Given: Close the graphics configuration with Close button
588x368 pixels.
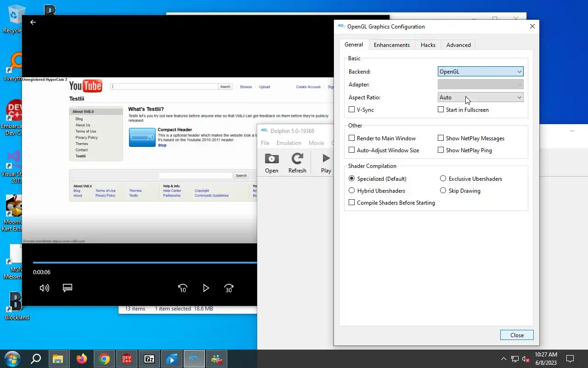Looking at the screenshot, I should (x=517, y=335).
